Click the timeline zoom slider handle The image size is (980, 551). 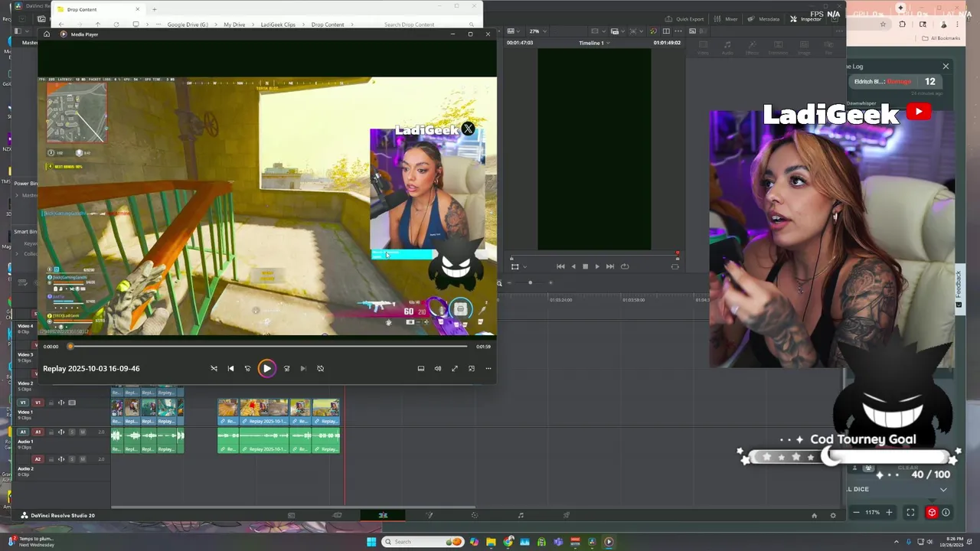click(530, 283)
